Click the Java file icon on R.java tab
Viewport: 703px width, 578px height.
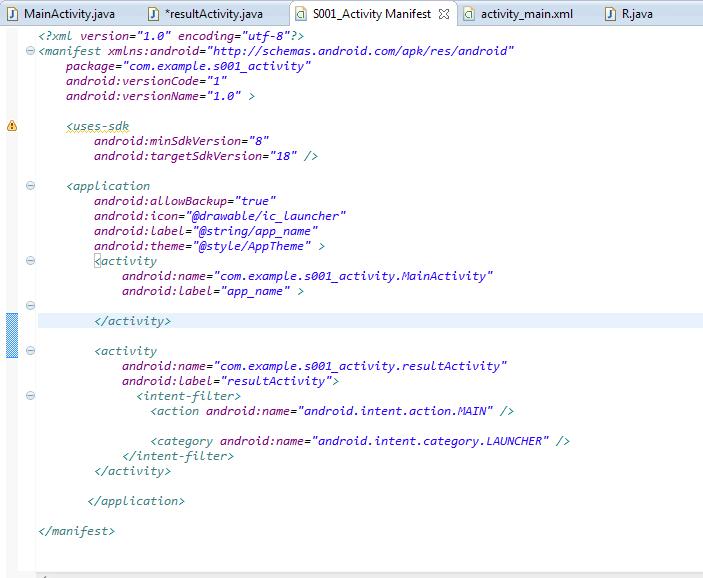610,14
